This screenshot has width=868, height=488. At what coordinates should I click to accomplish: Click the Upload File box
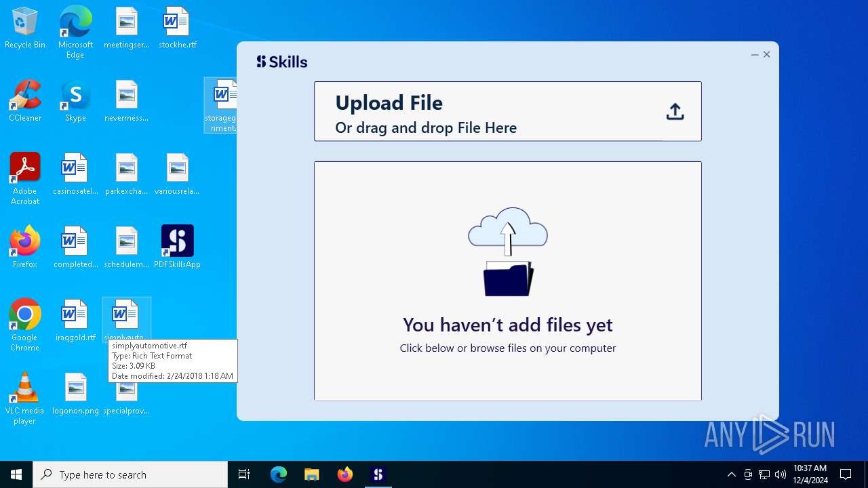click(507, 111)
